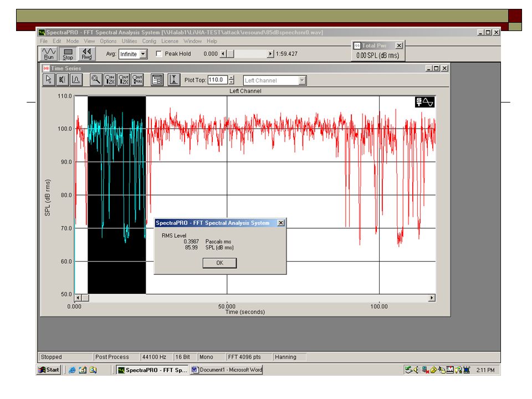Click the 44100 Hz status bar field

(156, 357)
